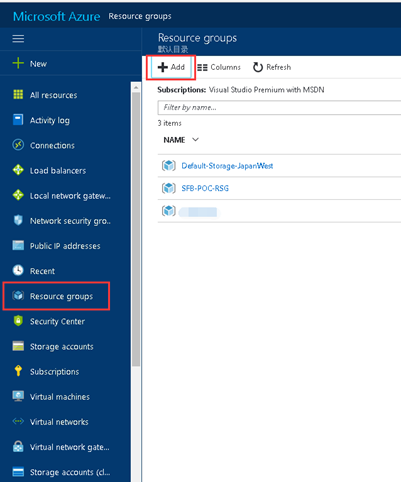
Task: Click Virtual network gate... label
Action: [x=70, y=447]
